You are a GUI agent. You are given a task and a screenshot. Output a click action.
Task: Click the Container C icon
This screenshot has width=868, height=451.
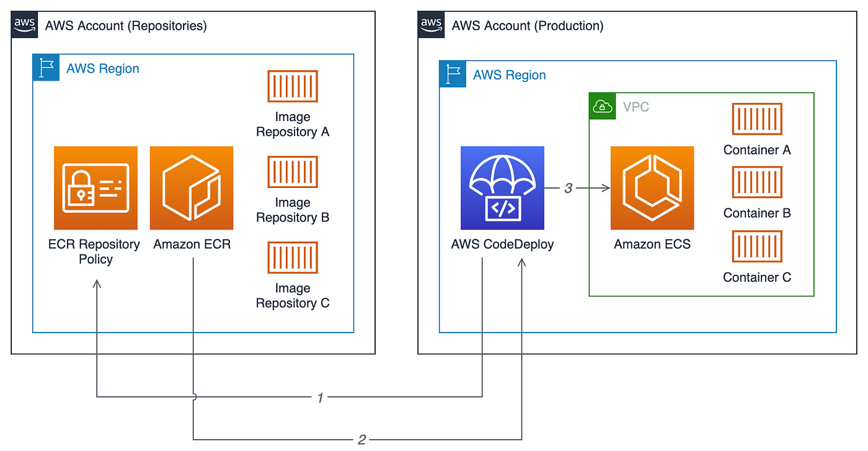click(x=757, y=246)
